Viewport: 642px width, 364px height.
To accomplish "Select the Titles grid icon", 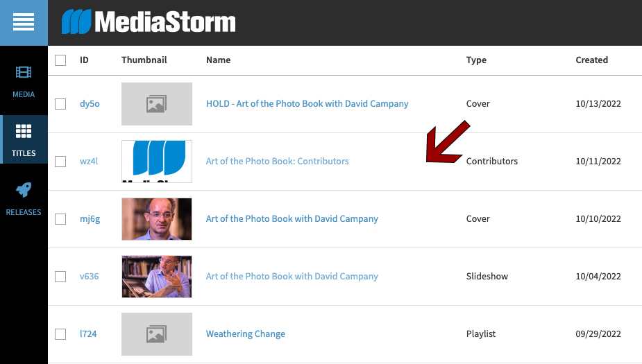I will click(x=24, y=131).
